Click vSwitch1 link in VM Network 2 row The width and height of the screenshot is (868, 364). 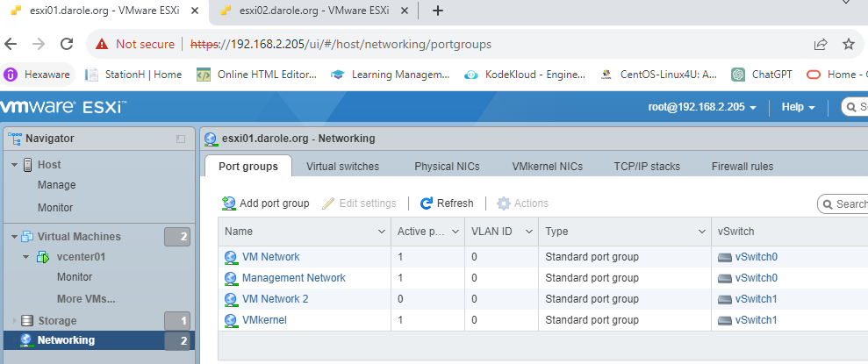[x=757, y=299]
